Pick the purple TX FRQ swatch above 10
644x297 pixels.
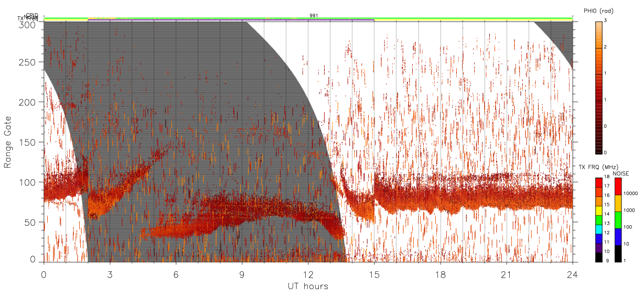599,248
